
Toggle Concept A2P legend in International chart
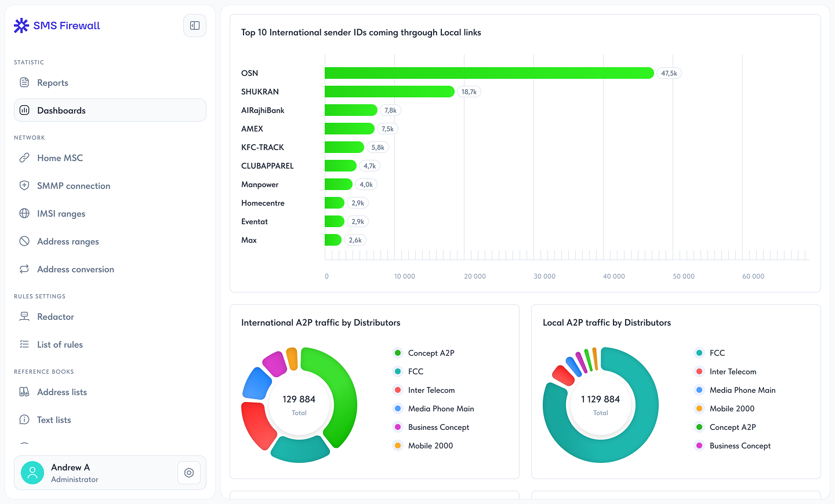431,353
